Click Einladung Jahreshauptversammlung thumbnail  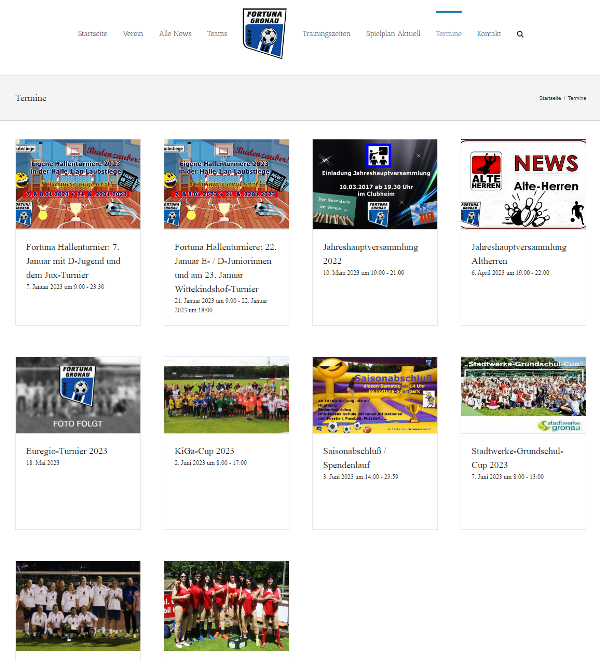pos(375,184)
